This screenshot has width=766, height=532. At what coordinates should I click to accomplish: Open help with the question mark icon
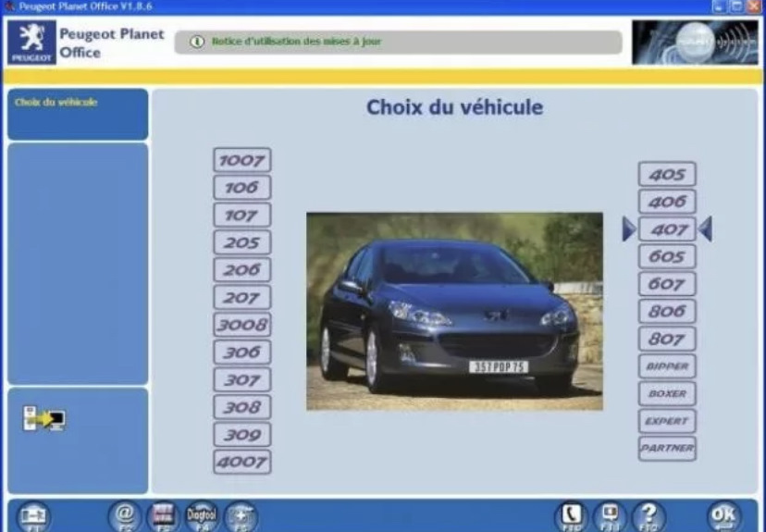[x=649, y=516]
